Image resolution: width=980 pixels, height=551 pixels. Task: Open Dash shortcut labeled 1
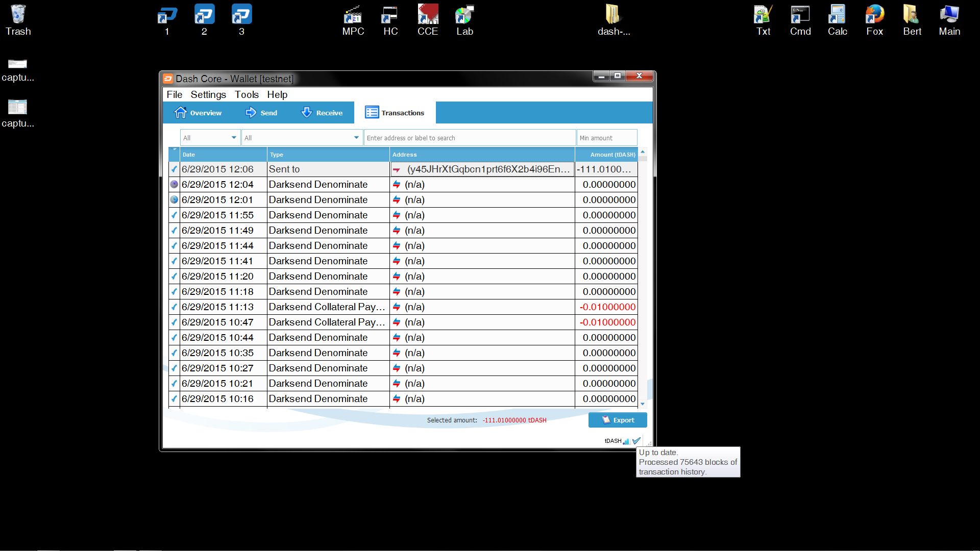167,20
